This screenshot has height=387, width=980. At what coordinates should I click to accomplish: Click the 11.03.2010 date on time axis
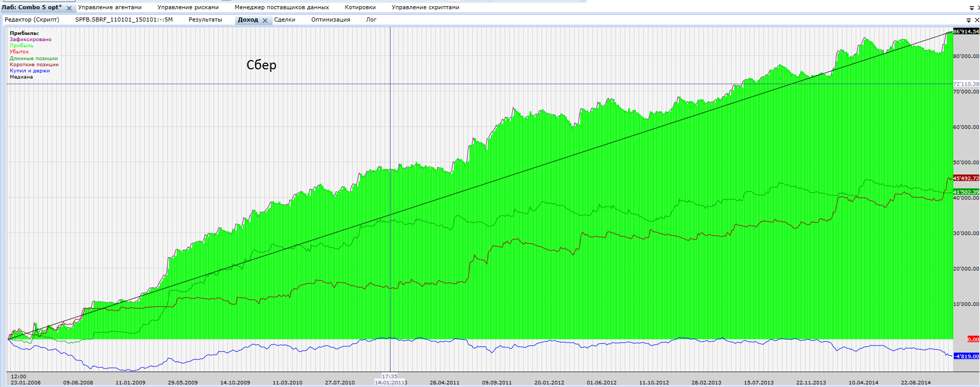pos(287,383)
